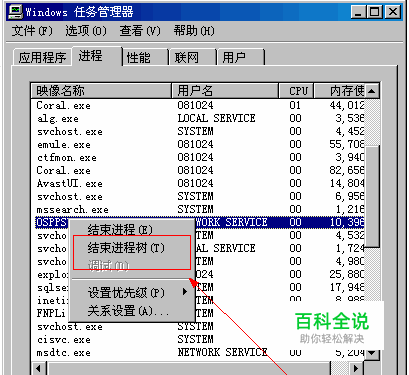This screenshot has width=409, height=375.
Task: Select the 进程 tab
Action: point(97,56)
